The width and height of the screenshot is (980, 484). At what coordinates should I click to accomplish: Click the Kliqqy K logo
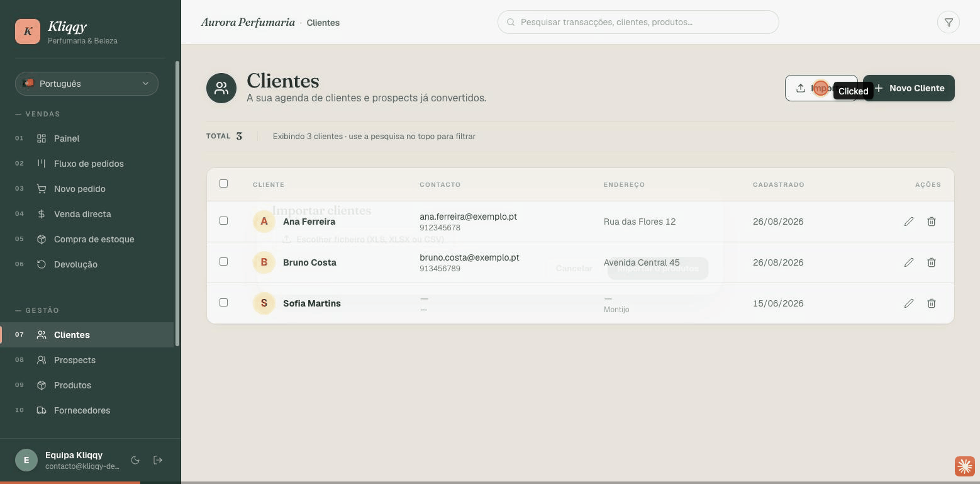[28, 31]
